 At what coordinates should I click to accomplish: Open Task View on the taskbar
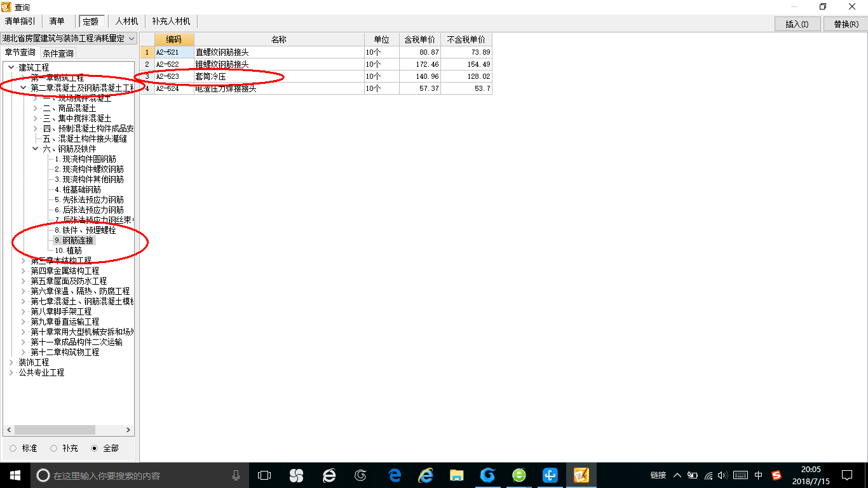(x=264, y=475)
